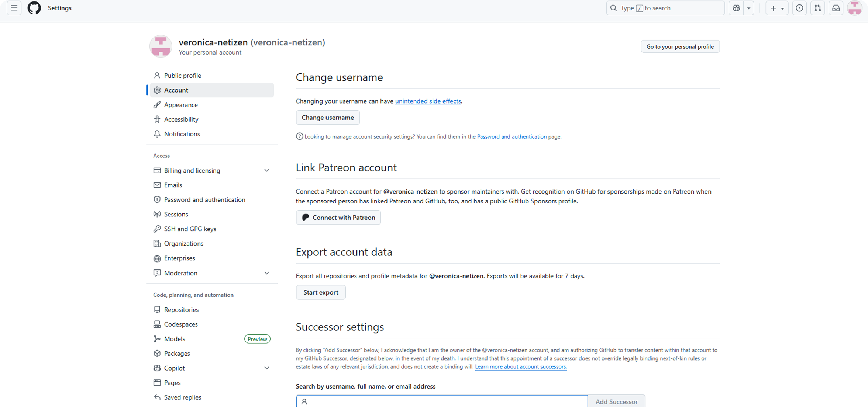Screen dimensions: 868x407
Task: Click the GitHub Octocat logo
Action: 34,8
